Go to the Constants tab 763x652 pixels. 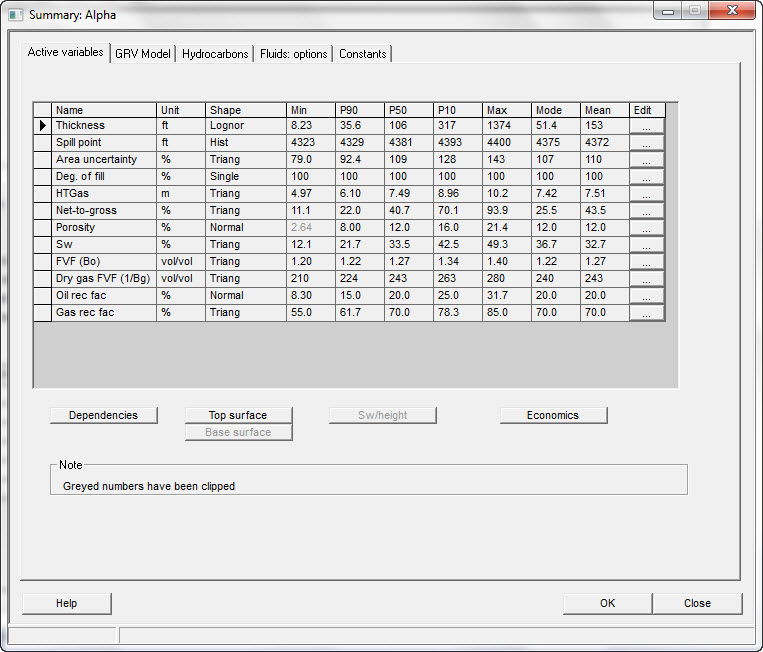363,54
